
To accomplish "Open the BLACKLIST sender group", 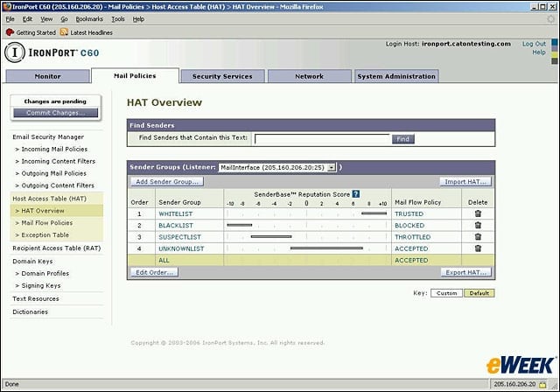I will pyautogui.click(x=176, y=225).
